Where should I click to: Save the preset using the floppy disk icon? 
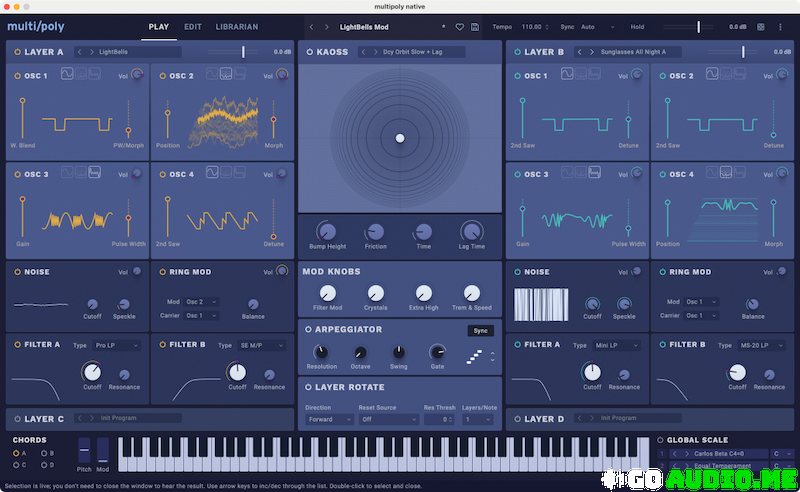(474, 27)
